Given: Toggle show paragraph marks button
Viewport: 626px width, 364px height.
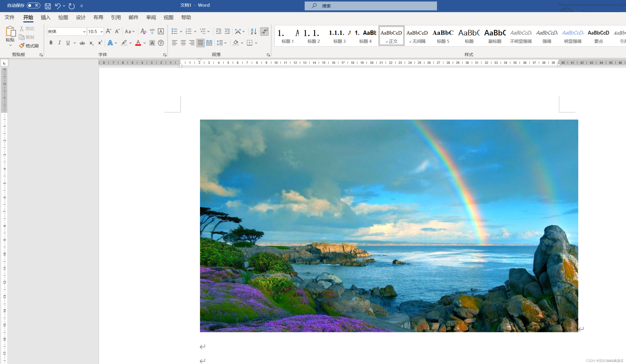Looking at the screenshot, I should (x=264, y=31).
